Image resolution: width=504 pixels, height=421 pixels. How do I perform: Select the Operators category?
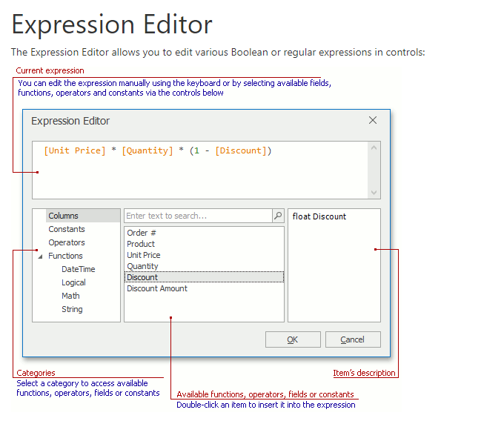67,242
